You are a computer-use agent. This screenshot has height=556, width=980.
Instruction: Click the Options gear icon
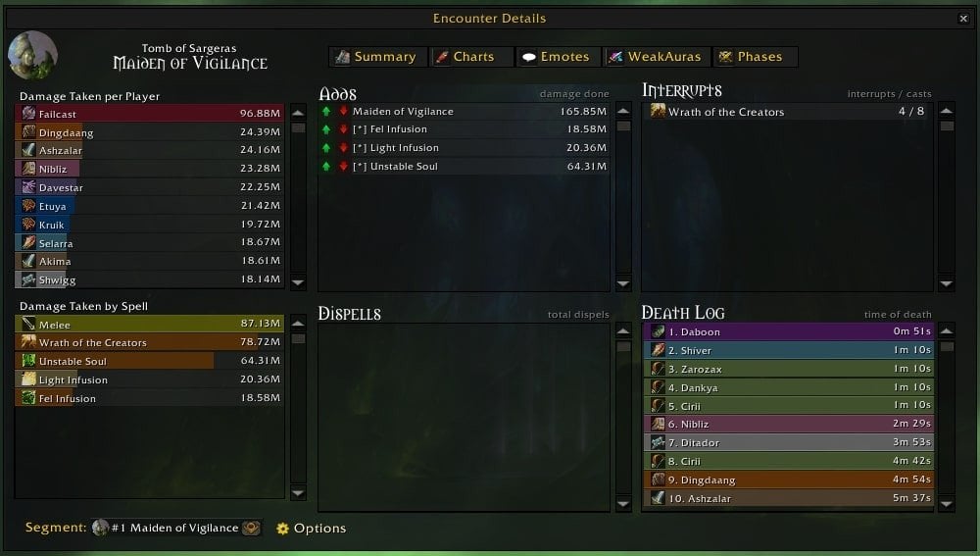coord(282,529)
